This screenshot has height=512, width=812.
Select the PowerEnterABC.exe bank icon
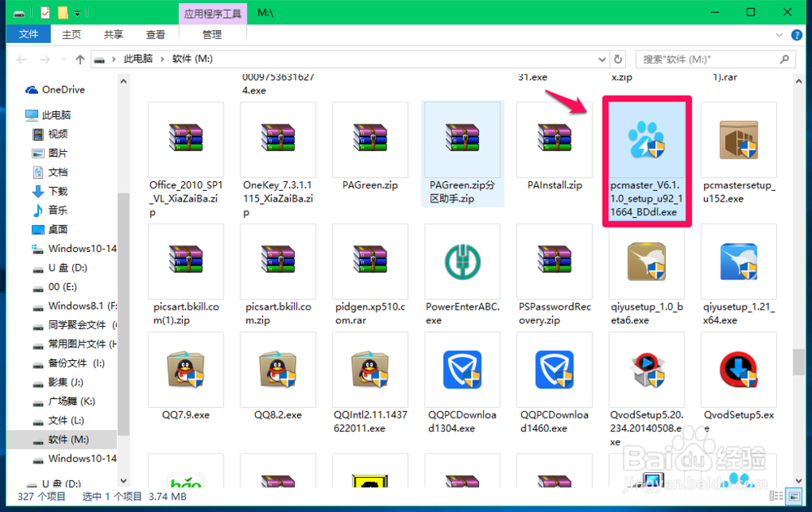click(x=463, y=262)
